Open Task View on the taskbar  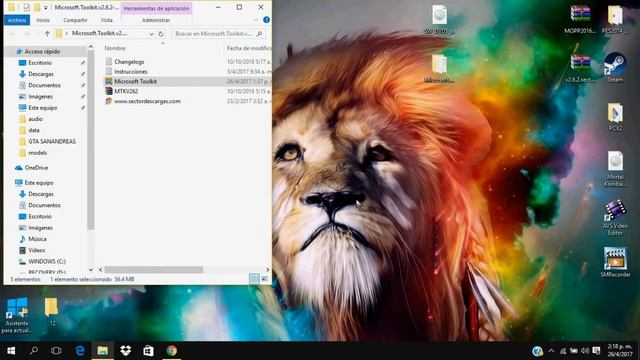coord(56,351)
